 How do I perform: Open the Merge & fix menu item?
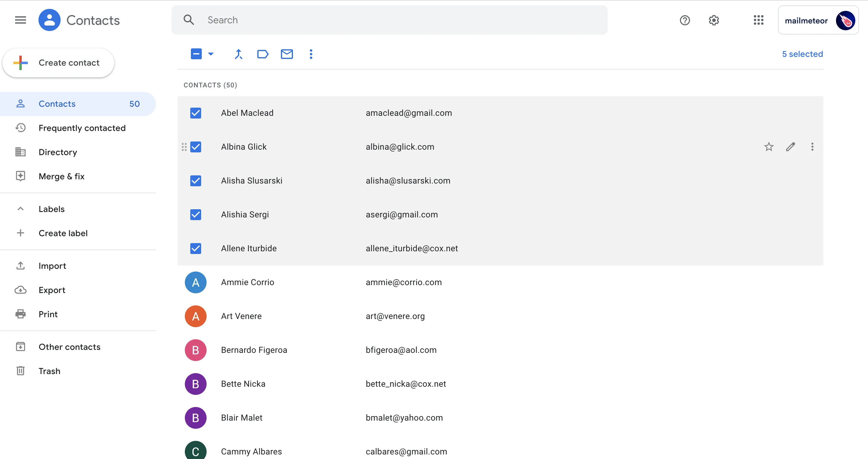click(61, 176)
